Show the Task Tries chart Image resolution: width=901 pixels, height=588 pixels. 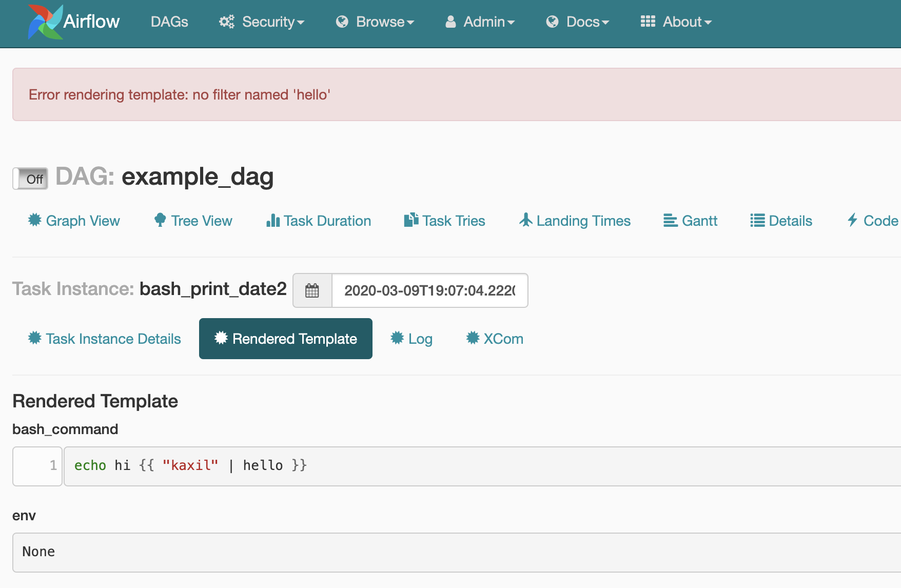(444, 221)
